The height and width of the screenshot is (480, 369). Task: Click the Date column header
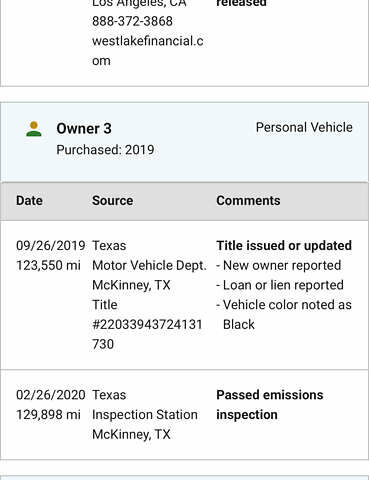click(29, 201)
